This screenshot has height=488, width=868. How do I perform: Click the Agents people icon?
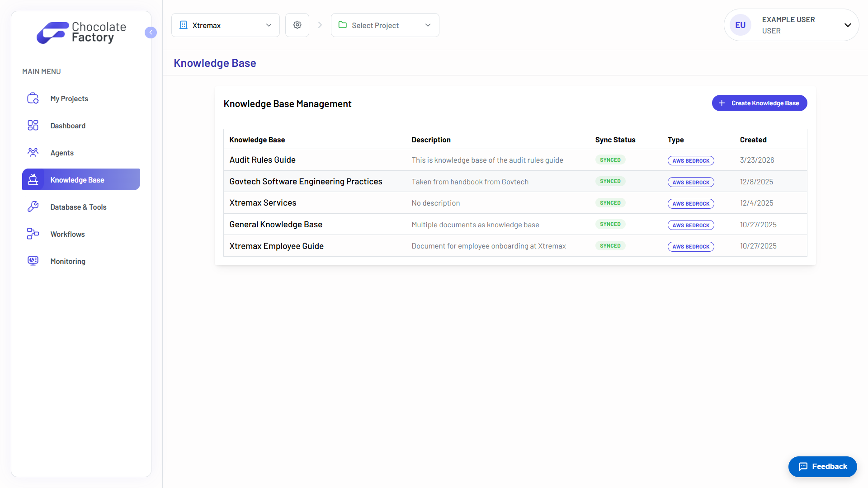(33, 153)
